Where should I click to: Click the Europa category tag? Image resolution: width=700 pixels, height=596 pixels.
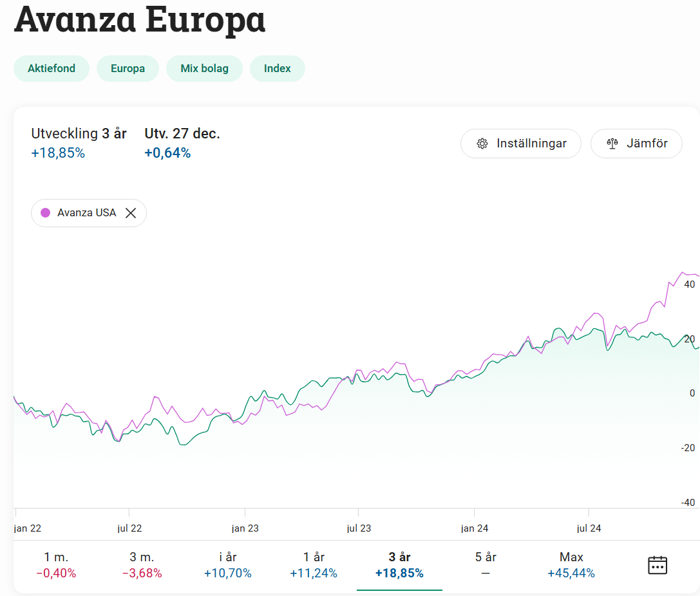[x=128, y=69]
